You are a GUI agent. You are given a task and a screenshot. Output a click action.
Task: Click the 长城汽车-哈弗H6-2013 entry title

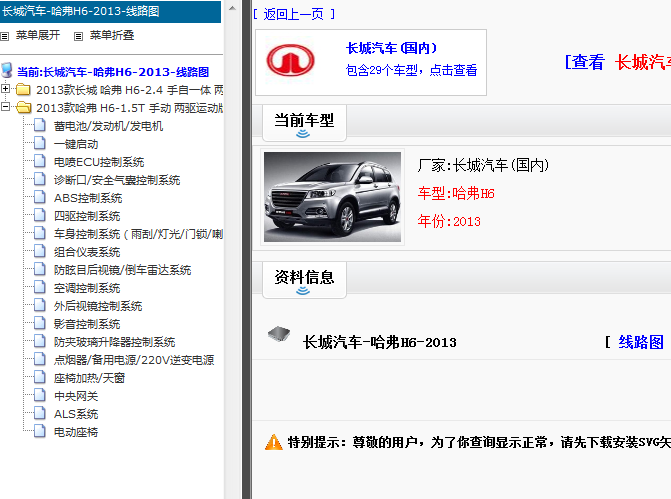[380, 342]
